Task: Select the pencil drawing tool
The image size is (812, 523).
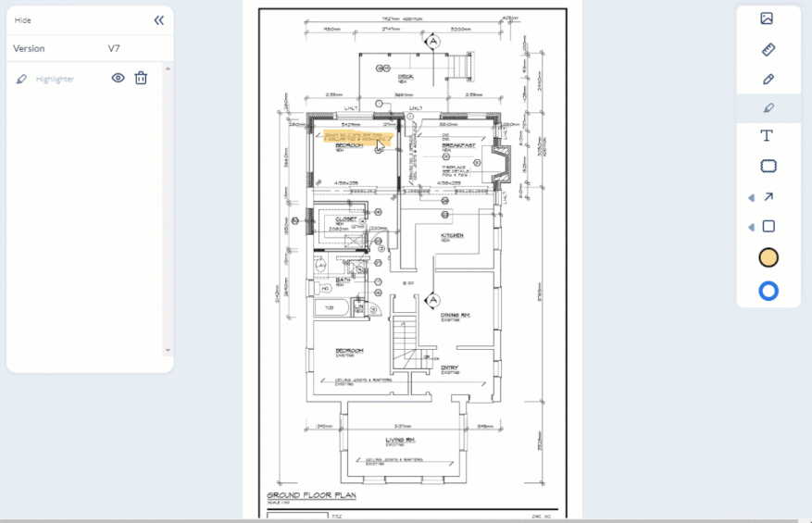Action: click(x=768, y=80)
